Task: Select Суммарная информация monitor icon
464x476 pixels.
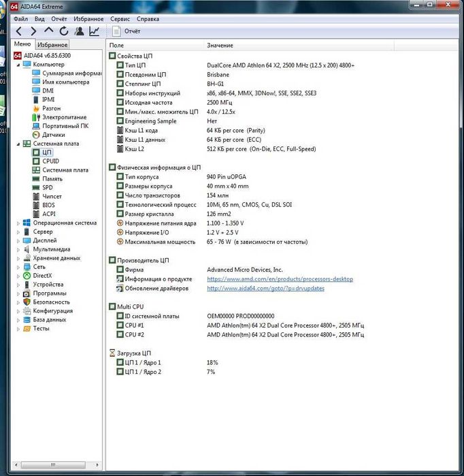Action: (x=36, y=73)
